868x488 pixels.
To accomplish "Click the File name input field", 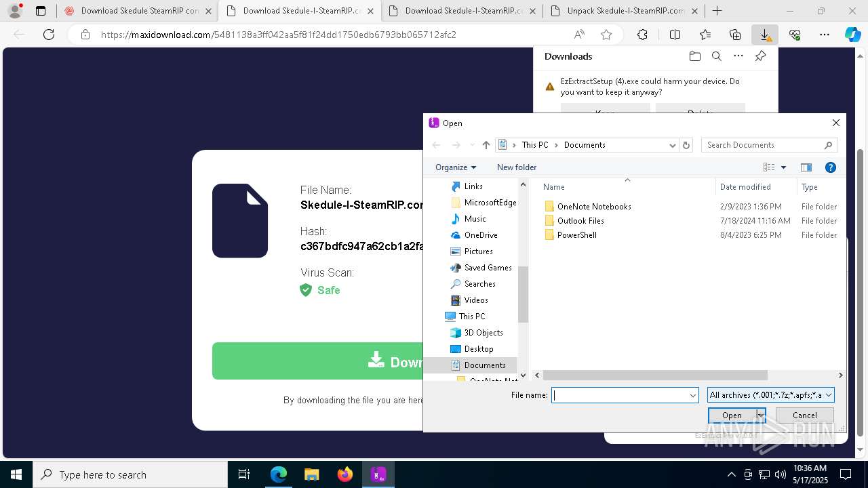I will coord(620,395).
